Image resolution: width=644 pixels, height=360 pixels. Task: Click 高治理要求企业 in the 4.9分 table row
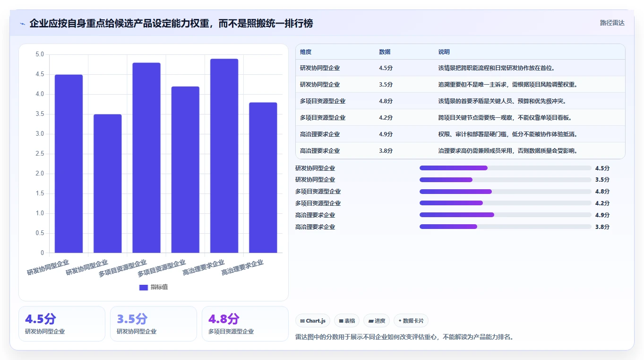point(320,134)
